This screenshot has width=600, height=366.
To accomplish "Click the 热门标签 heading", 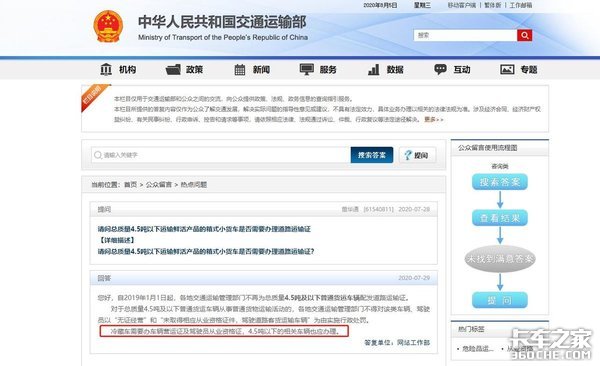I will (x=471, y=329).
